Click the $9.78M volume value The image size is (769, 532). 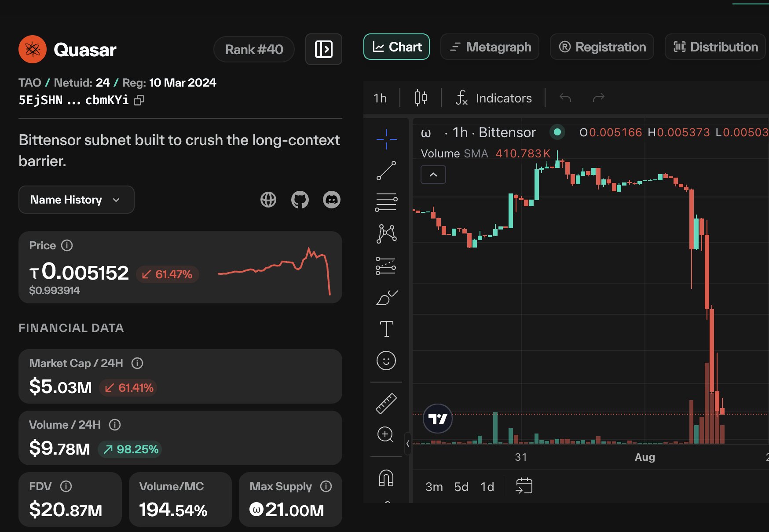(x=59, y=448)
